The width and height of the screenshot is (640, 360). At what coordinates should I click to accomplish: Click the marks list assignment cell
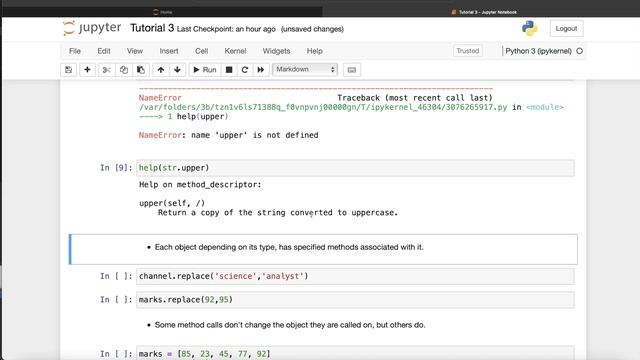click(x=355, y=353)
